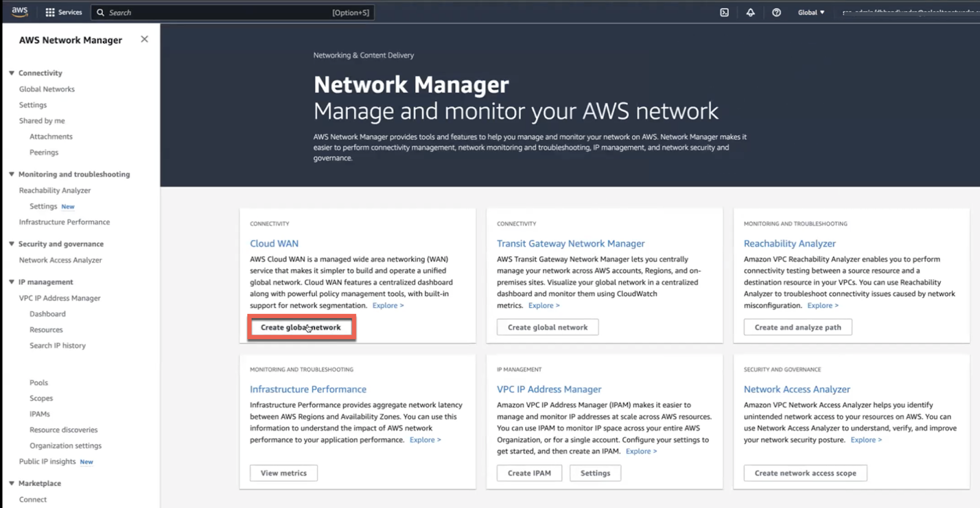Collapse the IP management section
980x508 pixels.
[x=12, y=282]
